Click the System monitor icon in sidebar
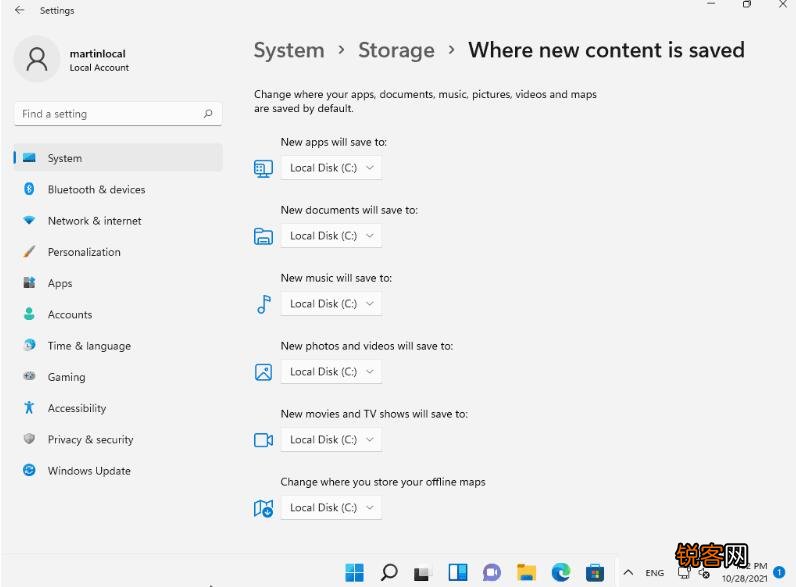 29,158
